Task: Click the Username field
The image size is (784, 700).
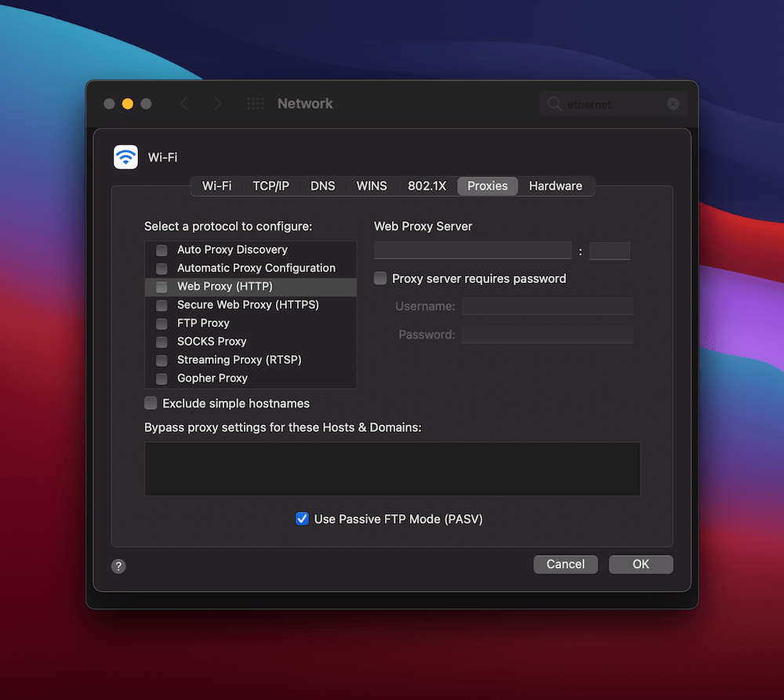Action: pos(547,306)
